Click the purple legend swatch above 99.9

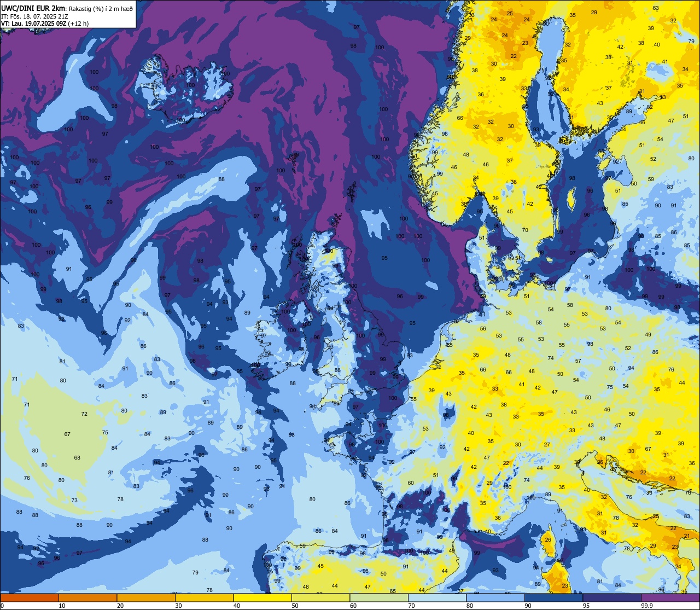point(670,598)
